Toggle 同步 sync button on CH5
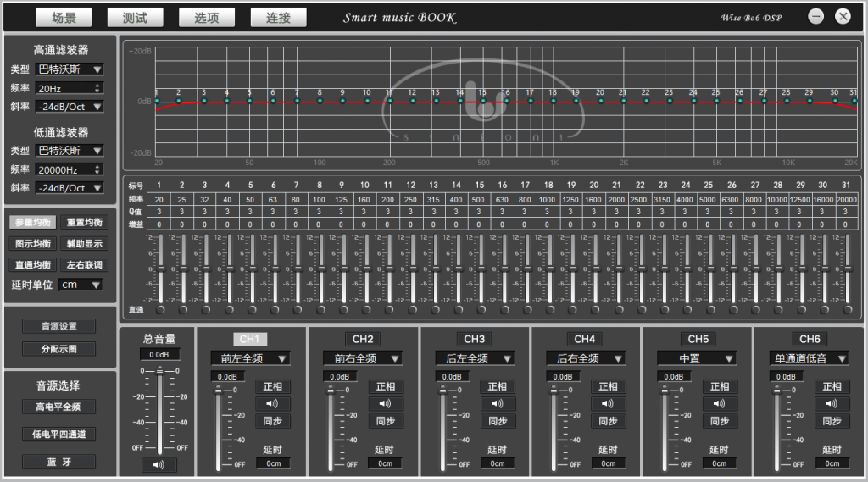Viewport: 868px width, 482px height. click(x=720, y=420)
